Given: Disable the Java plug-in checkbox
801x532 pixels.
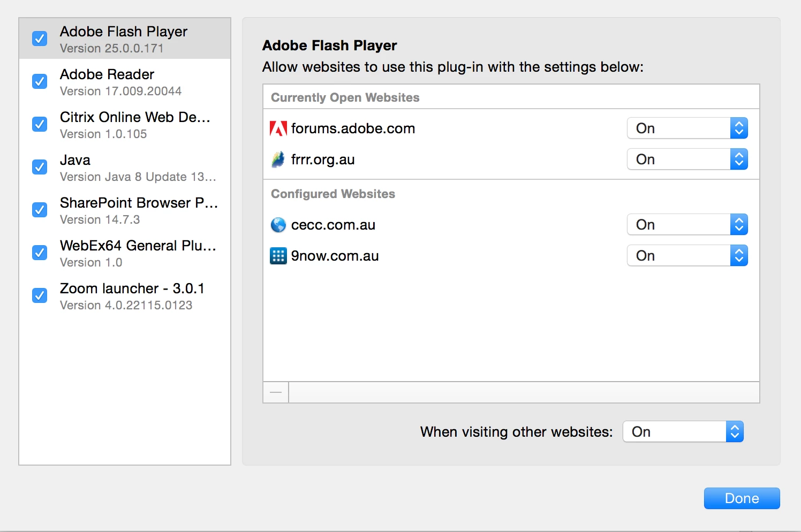Looking at the screenshot, I should click(40, 167).
